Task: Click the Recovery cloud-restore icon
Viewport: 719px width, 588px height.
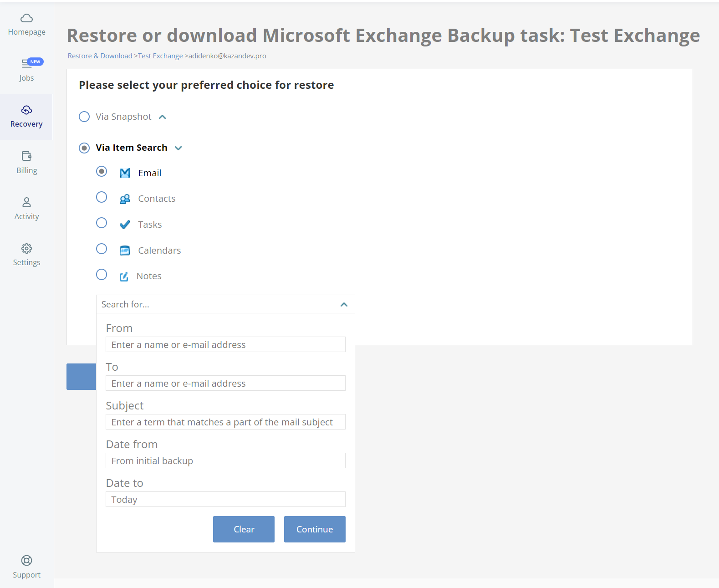Action: [x=27, y=110]
